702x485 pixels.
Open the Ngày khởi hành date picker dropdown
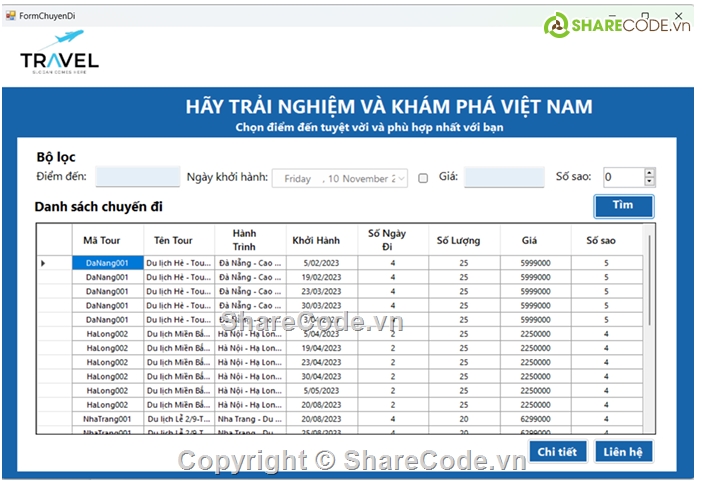(401, 178)
